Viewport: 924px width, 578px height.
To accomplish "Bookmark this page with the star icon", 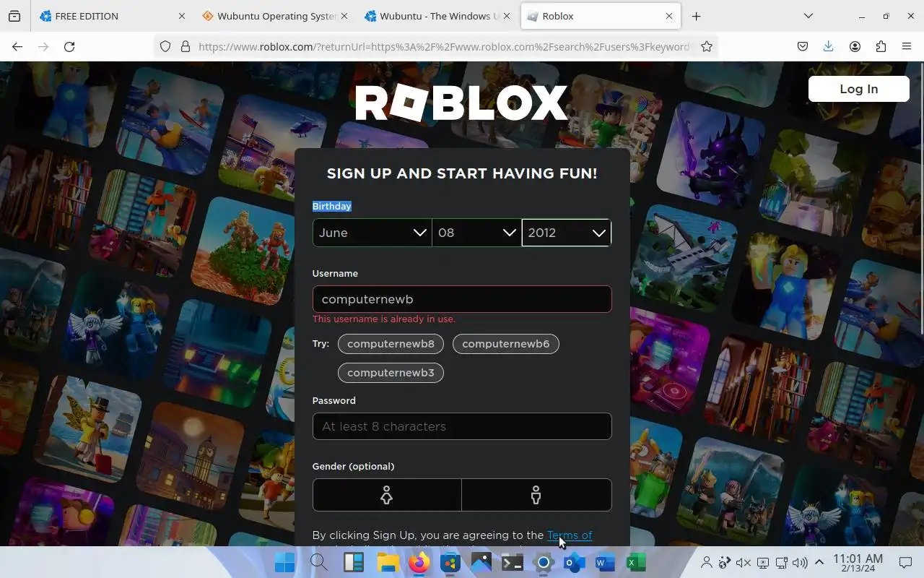I will pos(707,46).
